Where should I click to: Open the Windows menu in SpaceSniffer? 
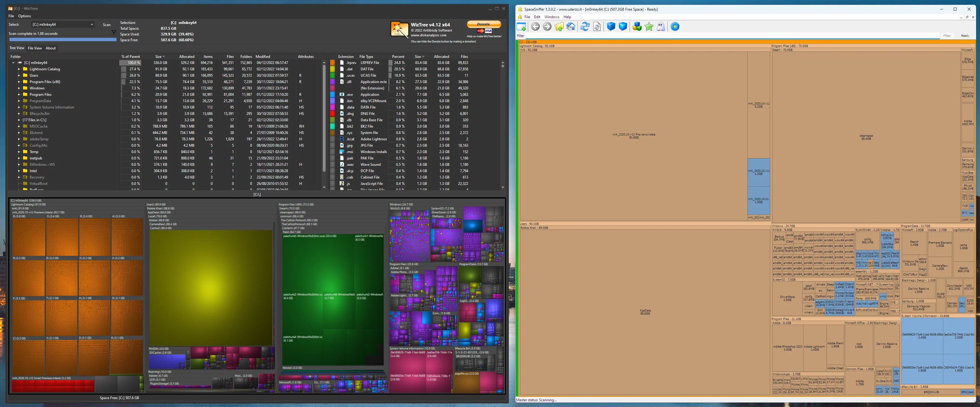(552, 17)
